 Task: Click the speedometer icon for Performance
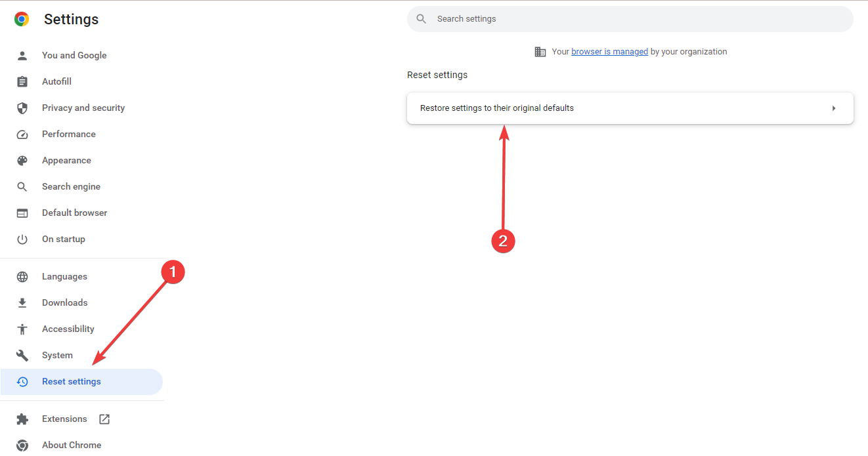(x=22, y=134)
